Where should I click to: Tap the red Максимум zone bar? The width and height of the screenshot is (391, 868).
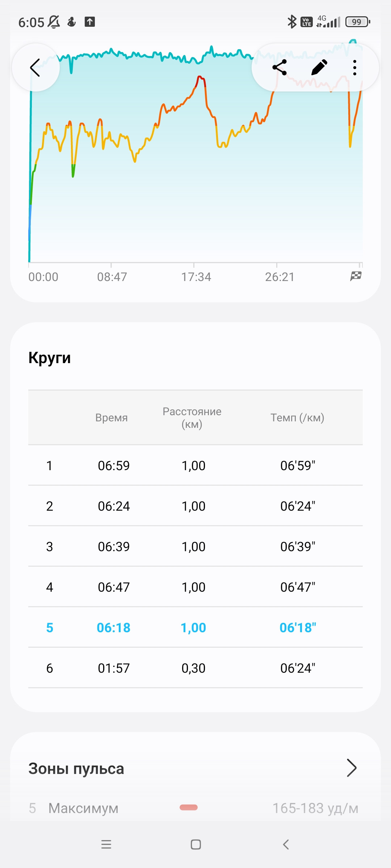click(189, 808)
